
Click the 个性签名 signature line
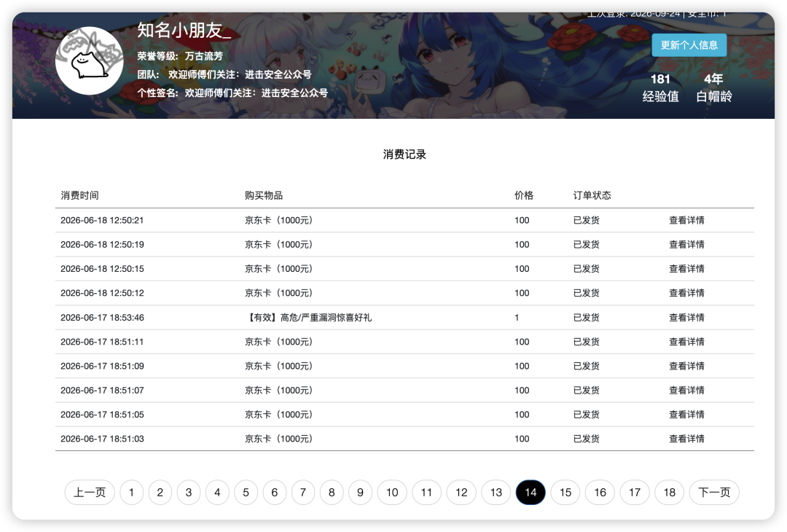coord(232,93)
